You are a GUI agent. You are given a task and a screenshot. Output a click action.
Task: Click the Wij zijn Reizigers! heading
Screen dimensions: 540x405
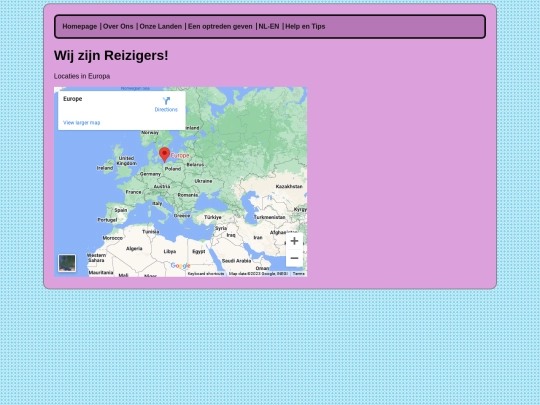[x=111, y=55]
